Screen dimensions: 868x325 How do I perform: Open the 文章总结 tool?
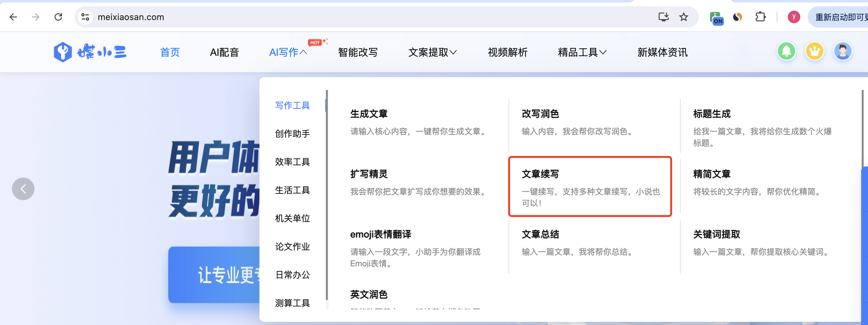click(540, 234)
